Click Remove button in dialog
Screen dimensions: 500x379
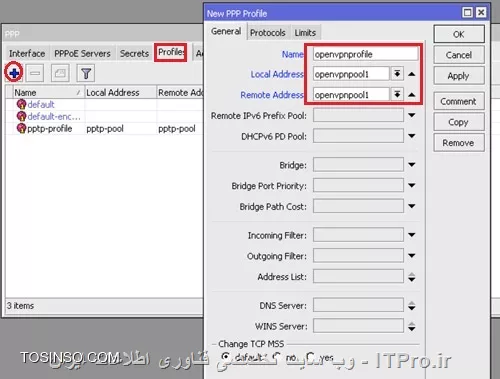pyautogui.click(x=459, y=143)
